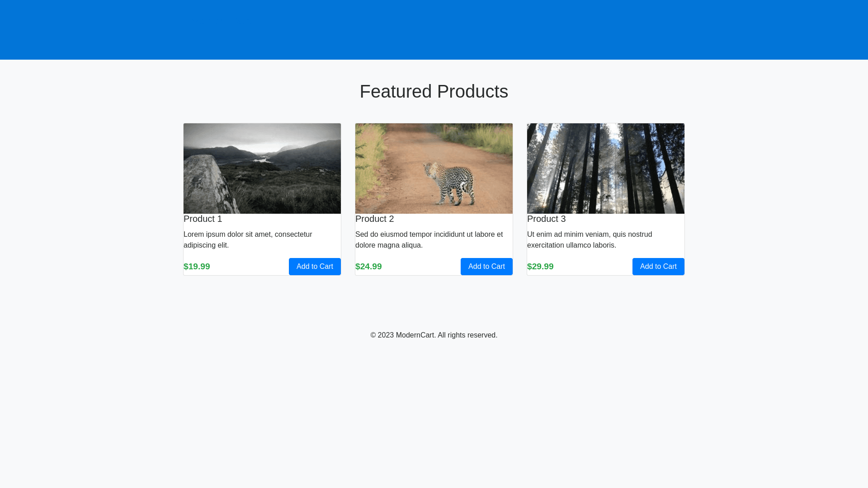
Task: Add Product 1 to the cart
Action: click(315, 267)
